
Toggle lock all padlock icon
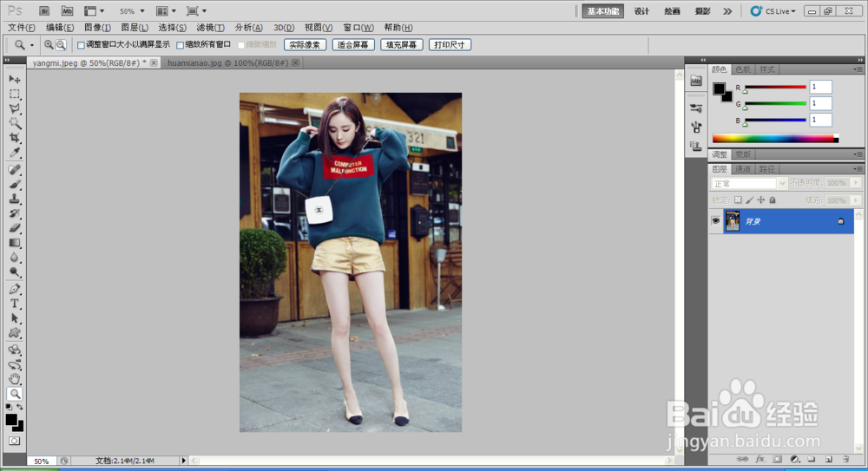773,200
